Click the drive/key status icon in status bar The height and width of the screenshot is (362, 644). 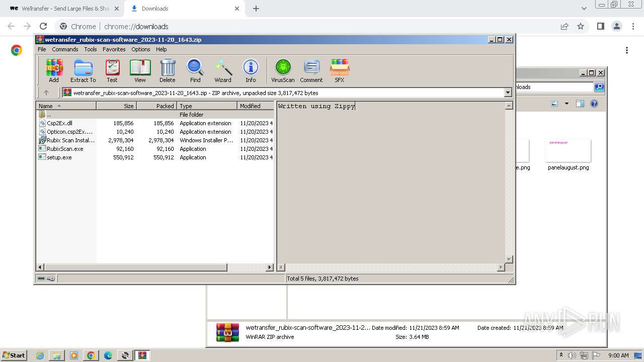point(46,279)
